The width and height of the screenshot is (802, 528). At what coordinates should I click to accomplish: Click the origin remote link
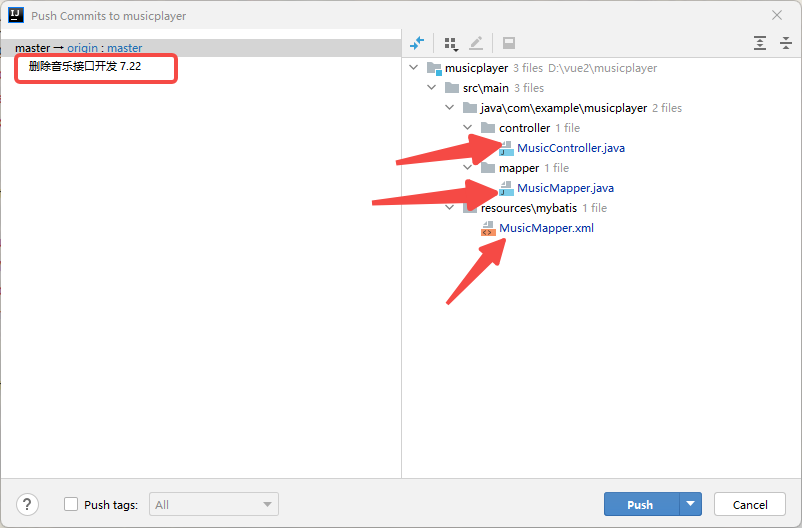82,48
